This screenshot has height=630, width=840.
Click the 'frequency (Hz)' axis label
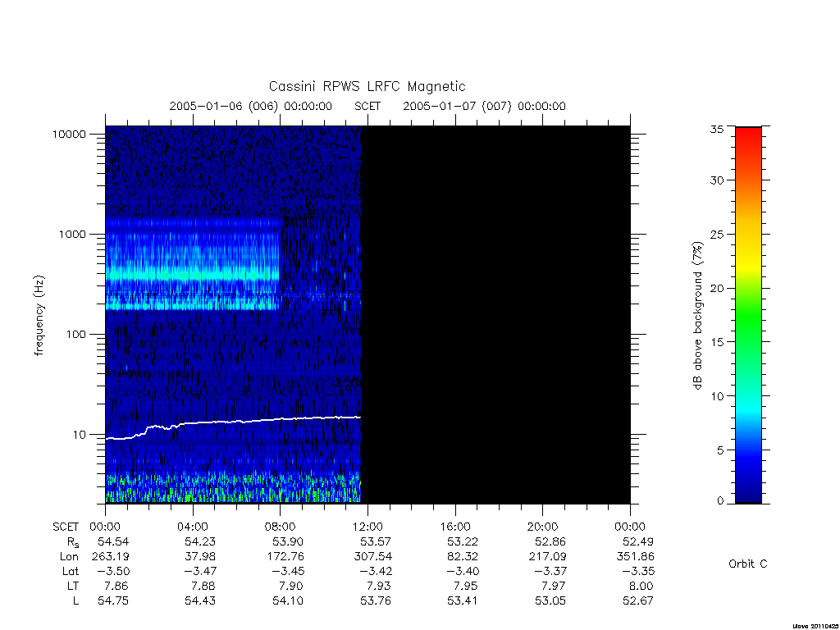pos(39,316)
